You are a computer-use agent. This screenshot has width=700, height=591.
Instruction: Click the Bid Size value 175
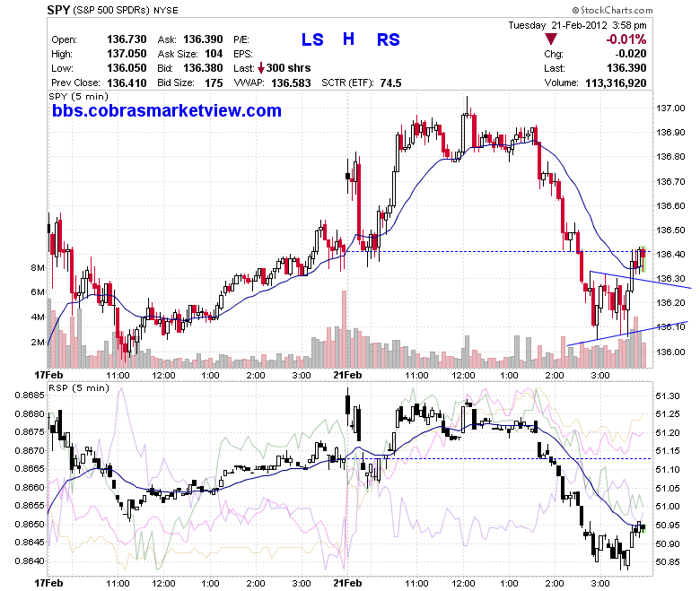pyautogui.click(x=214, y=83)
